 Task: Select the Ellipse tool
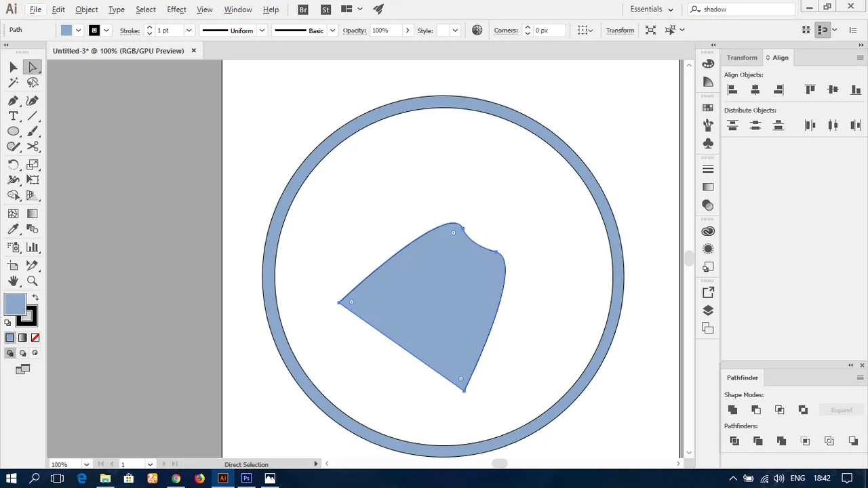(13, 131)
